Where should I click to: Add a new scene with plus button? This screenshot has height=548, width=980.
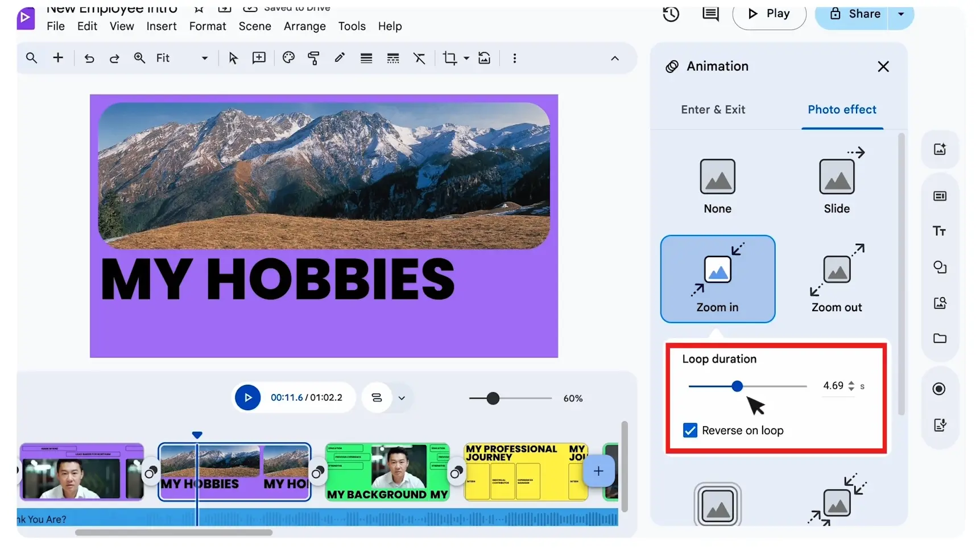pos(598,471)
